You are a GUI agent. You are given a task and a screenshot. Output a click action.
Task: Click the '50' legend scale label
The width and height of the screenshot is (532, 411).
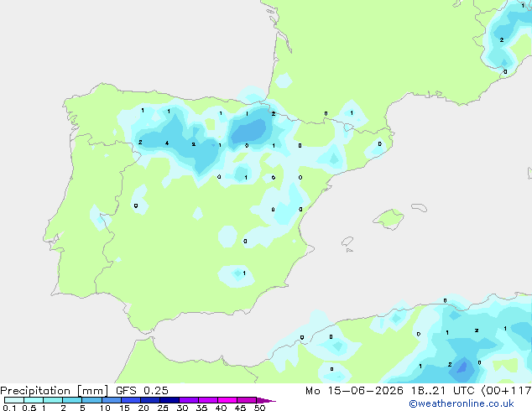coord(260,408)
